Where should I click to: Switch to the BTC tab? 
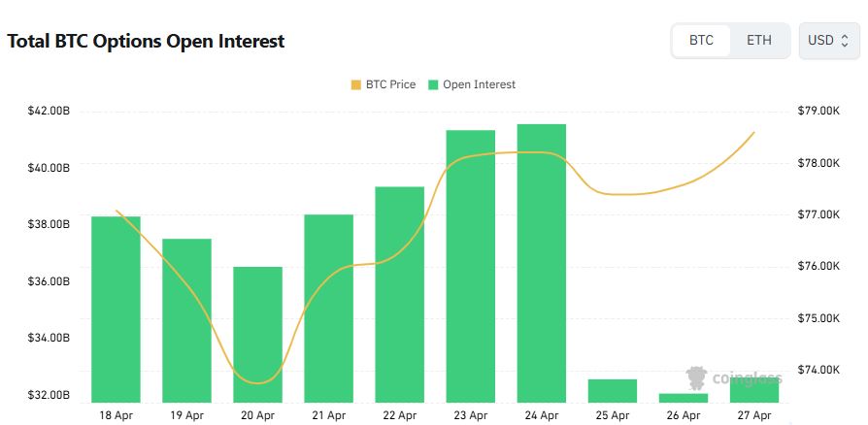coord(701,41)
